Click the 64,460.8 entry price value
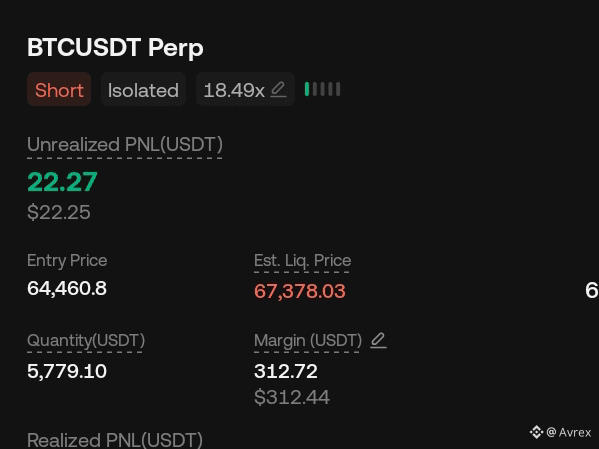599x449 pixels. point(67,288)
